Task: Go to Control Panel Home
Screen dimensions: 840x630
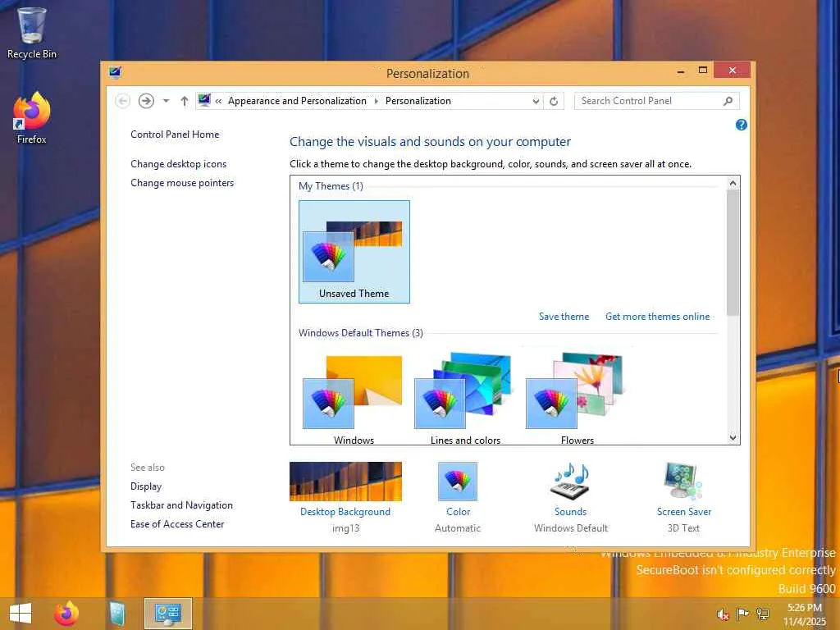Action: pos(175,135)
